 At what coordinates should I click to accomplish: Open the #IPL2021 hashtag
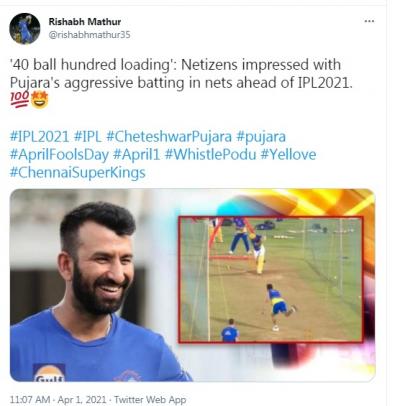[x=39, y=137]
